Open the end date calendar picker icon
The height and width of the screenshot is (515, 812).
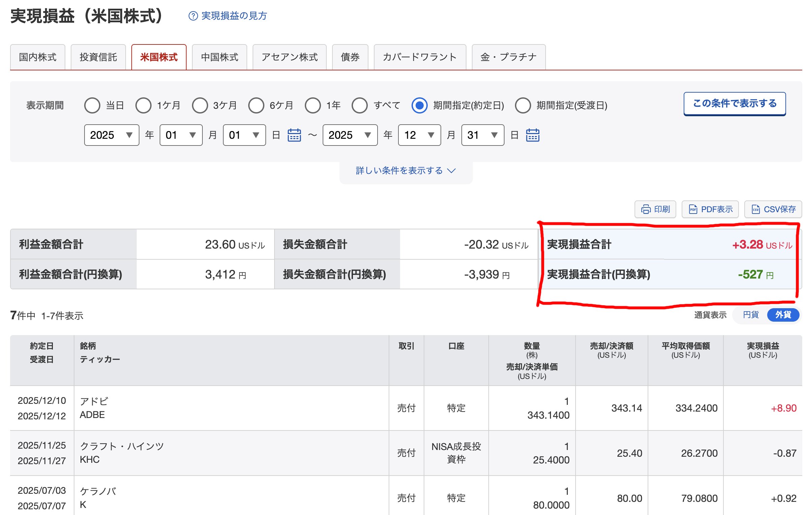(x=532, y=135)
